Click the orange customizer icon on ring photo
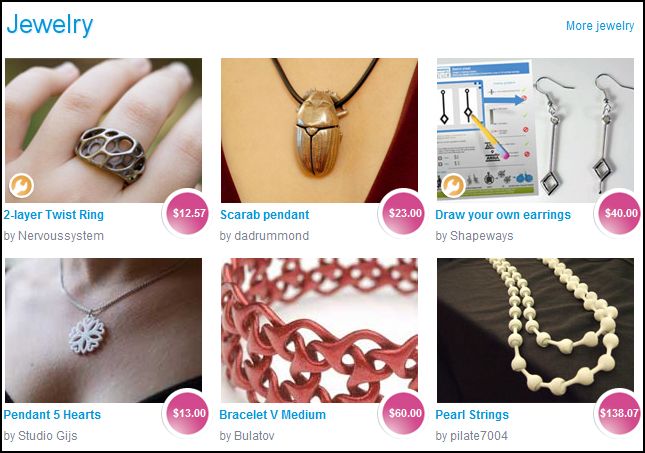This screenshot has height=453, width=645. pyautogui.click(x=21, y=186)
